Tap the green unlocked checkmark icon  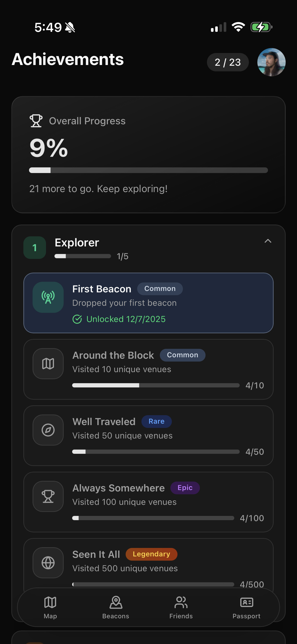[x=77, y=319]
